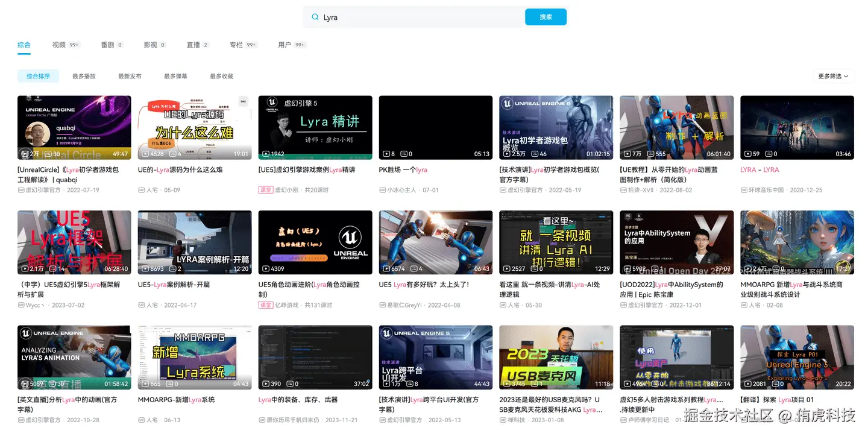
Task: Open UE5 Lyra框架解析与扩展 thumbnail
Action: [x=74, y=242]
